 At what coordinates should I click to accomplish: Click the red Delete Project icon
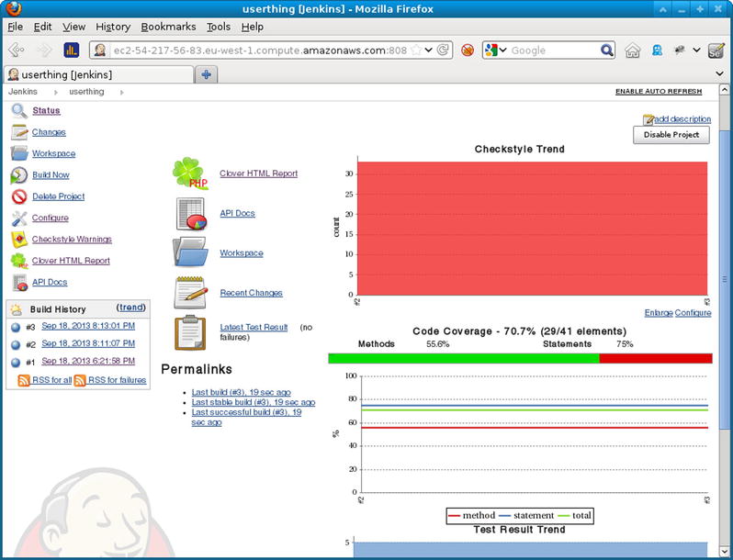point(18,196)
